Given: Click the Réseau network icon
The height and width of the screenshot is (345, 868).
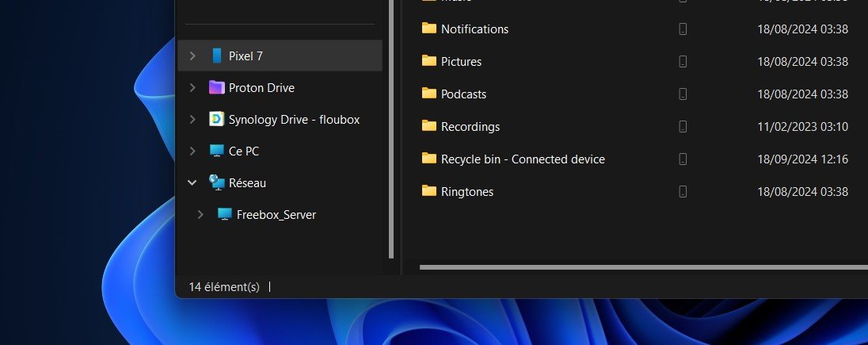Looking at the screenshot, I should [216, 182].
